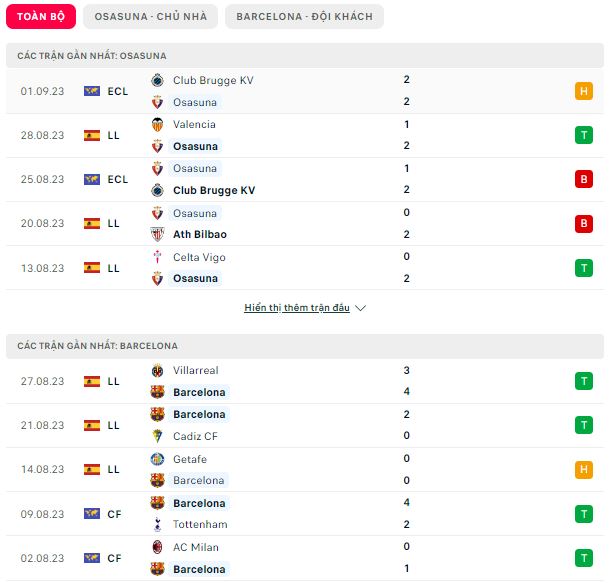The width and height of the screenshot is (610, 583).
Task: Open the Getafe vs Barcelona match row
Action: click(x=305, y=469)
